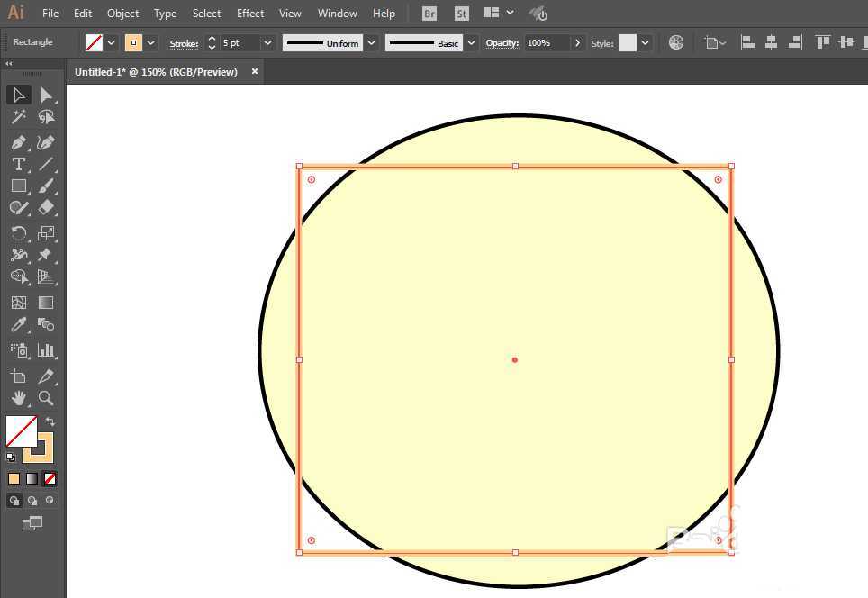Enable the Draw Behind mode
Image resolution: width=868 pixels, height=598 pixels.
(32, 501)
